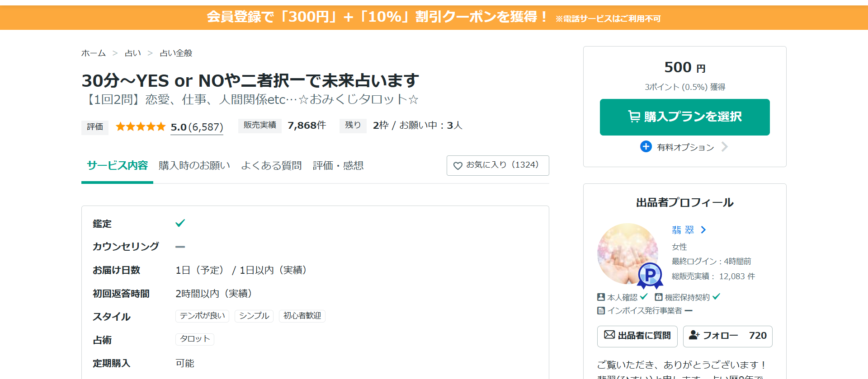Click the heart icon in favorites button
The image size is (868, 379).
tap(458, 166)
